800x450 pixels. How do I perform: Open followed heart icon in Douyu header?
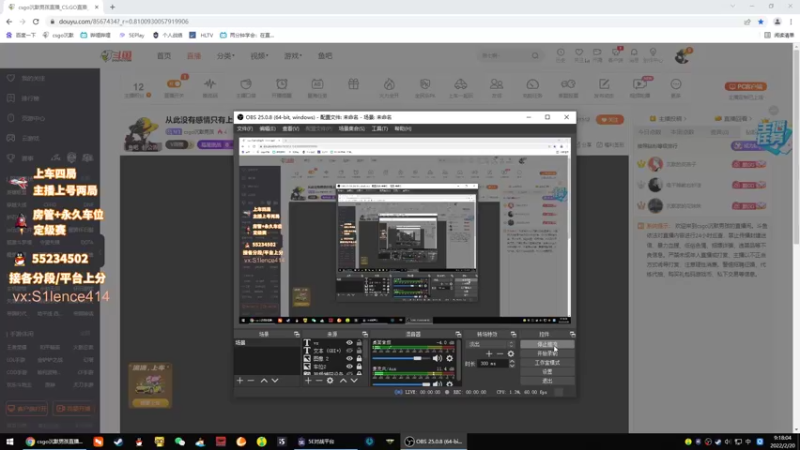(x=579, y=53)
